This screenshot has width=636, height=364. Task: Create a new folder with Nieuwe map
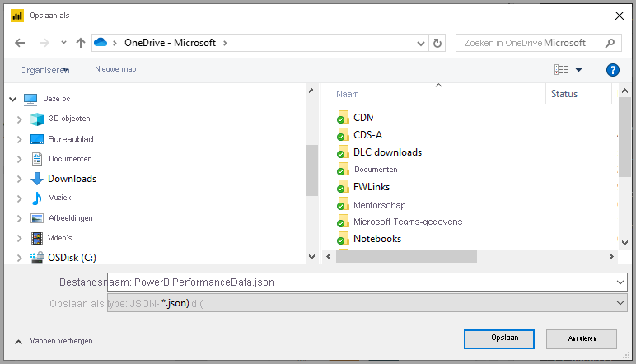(115, 69)
